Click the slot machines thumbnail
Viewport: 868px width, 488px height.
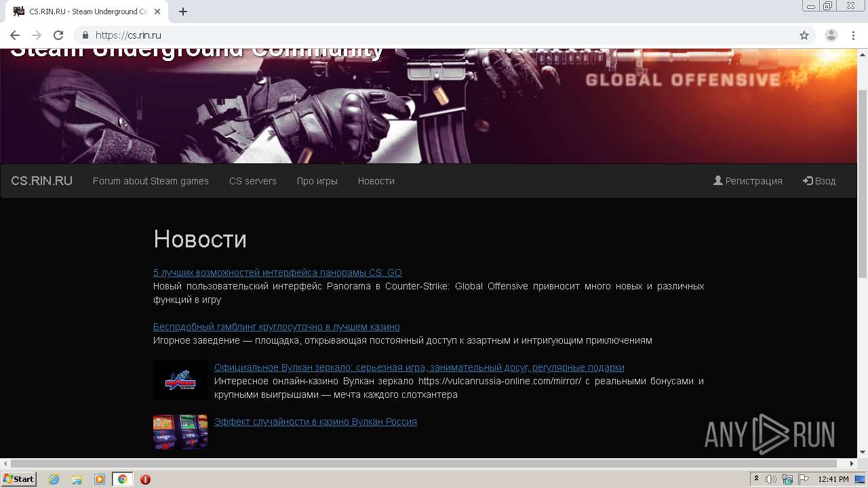click(x=180, y=432)
